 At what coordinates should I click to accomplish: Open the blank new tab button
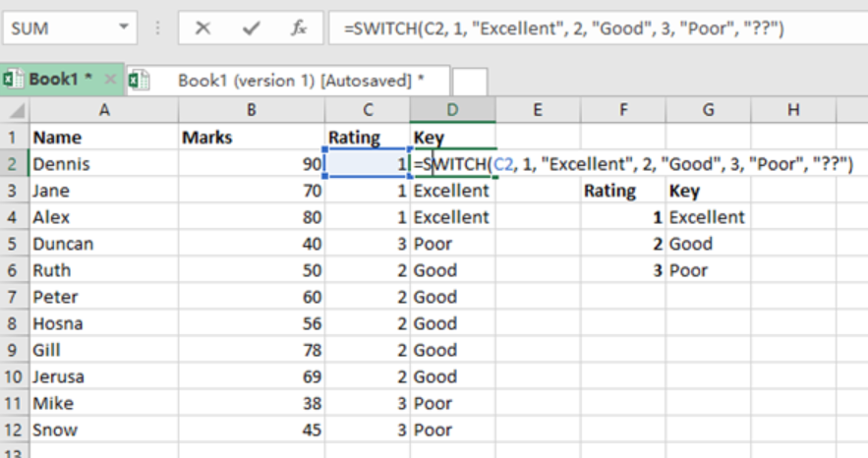tap(470, 82)
